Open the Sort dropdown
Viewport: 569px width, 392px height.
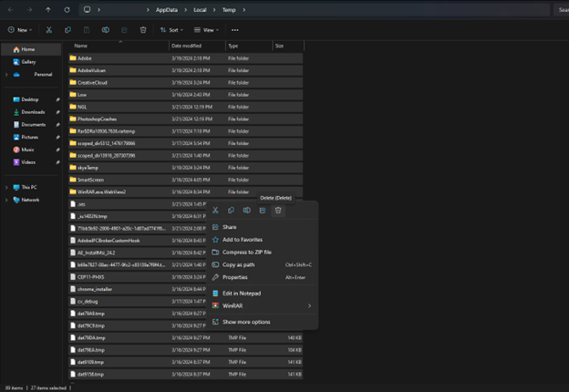[x=173, y=30]
